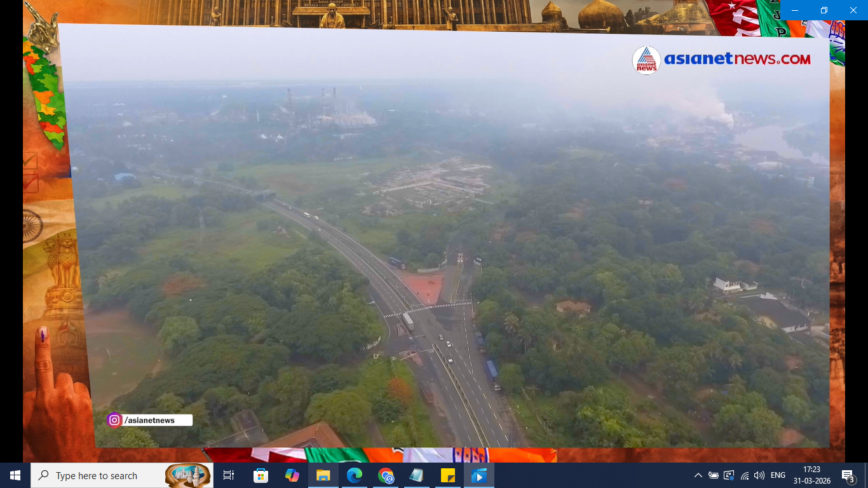Switch to Microsoft Edge on the taskbar

click(x=355, y=475)
